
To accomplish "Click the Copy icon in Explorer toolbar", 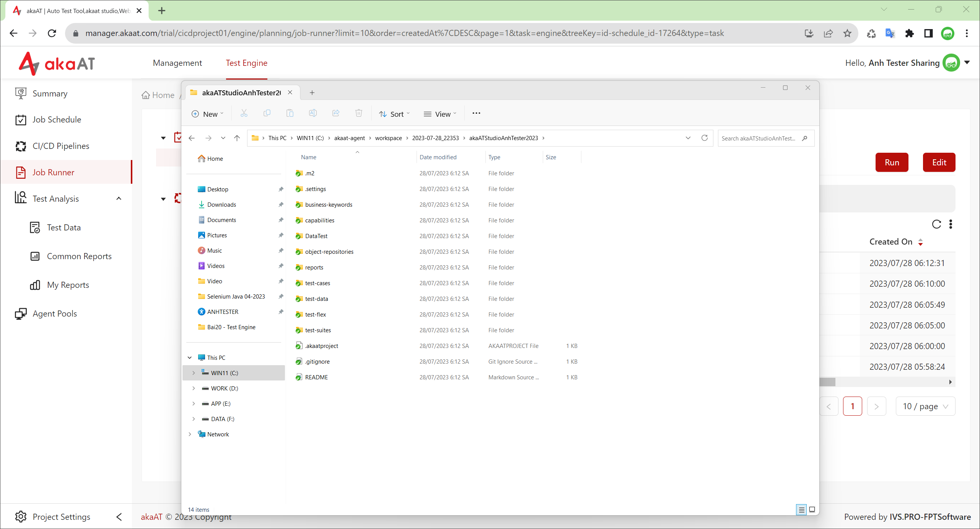I will [x=267, y=113].
